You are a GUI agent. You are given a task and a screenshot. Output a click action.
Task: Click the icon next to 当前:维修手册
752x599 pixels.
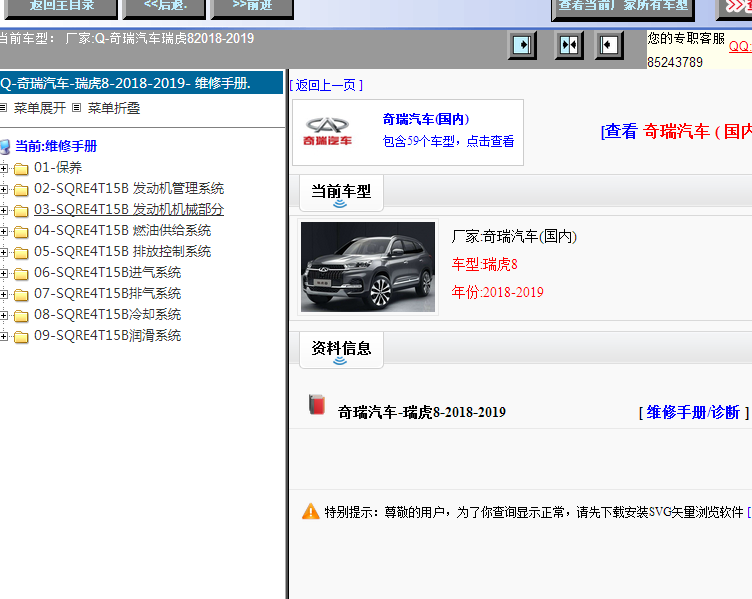click(x=5, y=147)
